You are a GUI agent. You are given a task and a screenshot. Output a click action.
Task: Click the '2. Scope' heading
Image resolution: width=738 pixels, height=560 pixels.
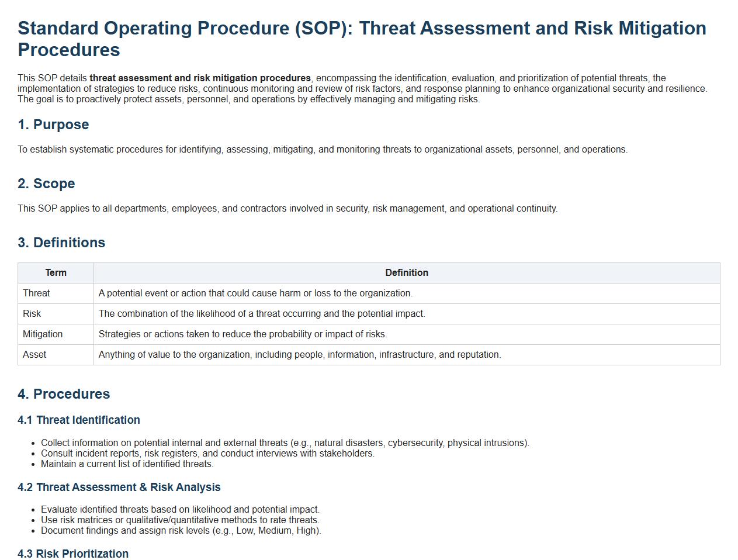(x=46, y=184)
